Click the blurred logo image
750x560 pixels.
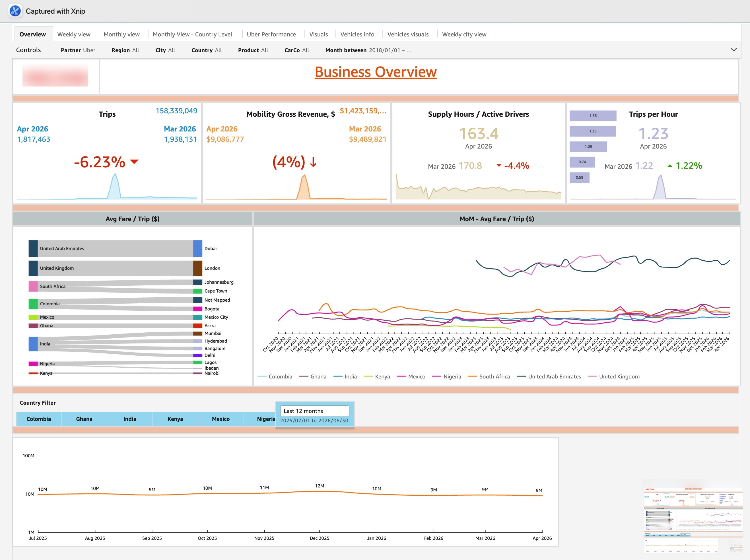point(55,75)
